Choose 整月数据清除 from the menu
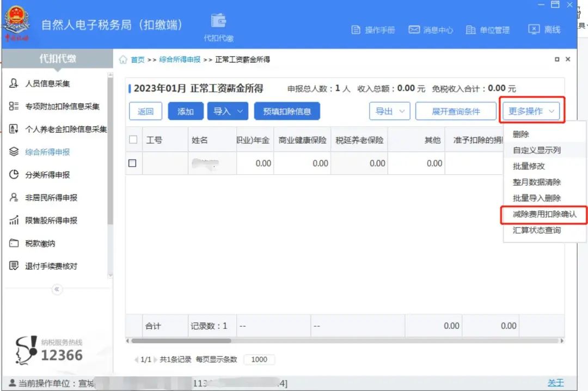588x391 pixels. coord(537,182)
